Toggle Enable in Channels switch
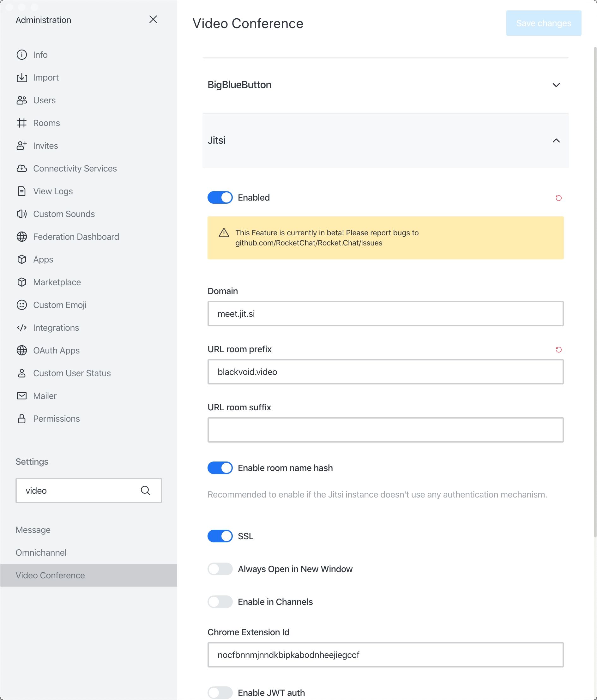The width and height of the screenshot is (597, 700). coord(220,602)
